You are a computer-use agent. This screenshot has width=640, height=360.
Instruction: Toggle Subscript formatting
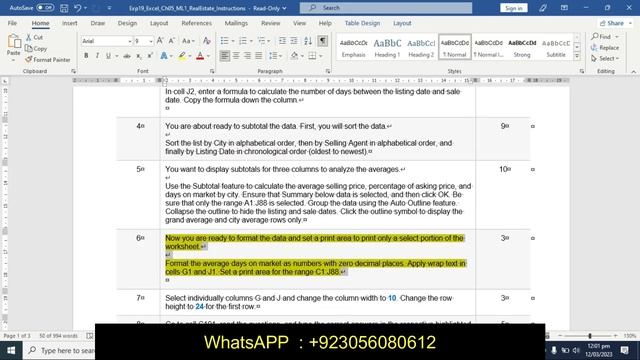click(139, 56)
